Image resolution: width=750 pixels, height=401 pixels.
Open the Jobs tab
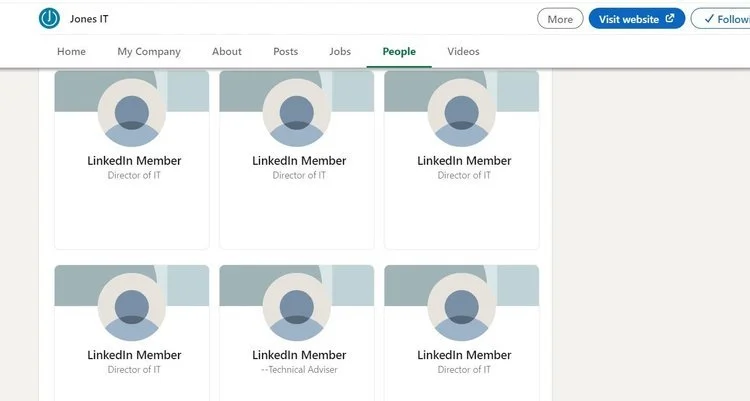tap(340, 51)
